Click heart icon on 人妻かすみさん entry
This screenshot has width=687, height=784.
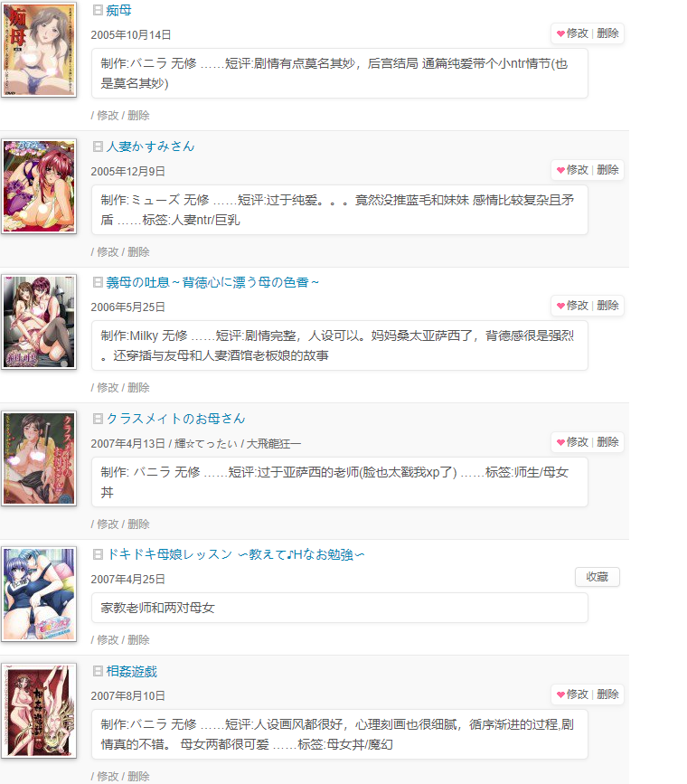560,170
